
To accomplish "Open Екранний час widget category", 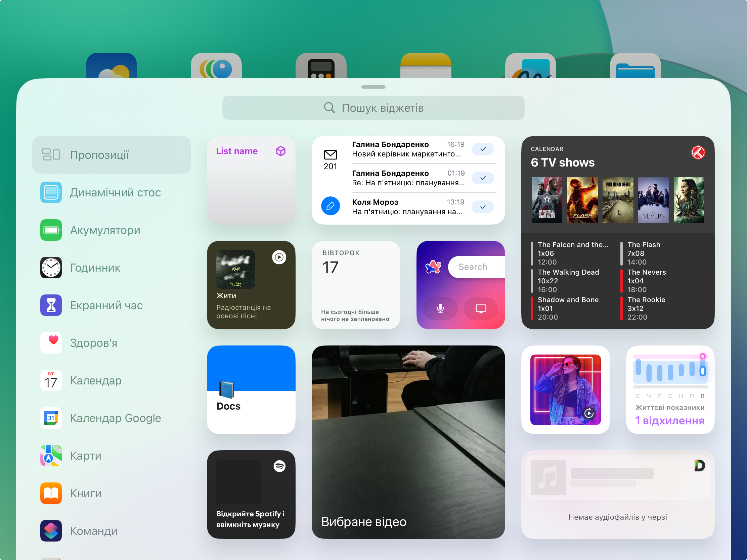I will (112, 305).
